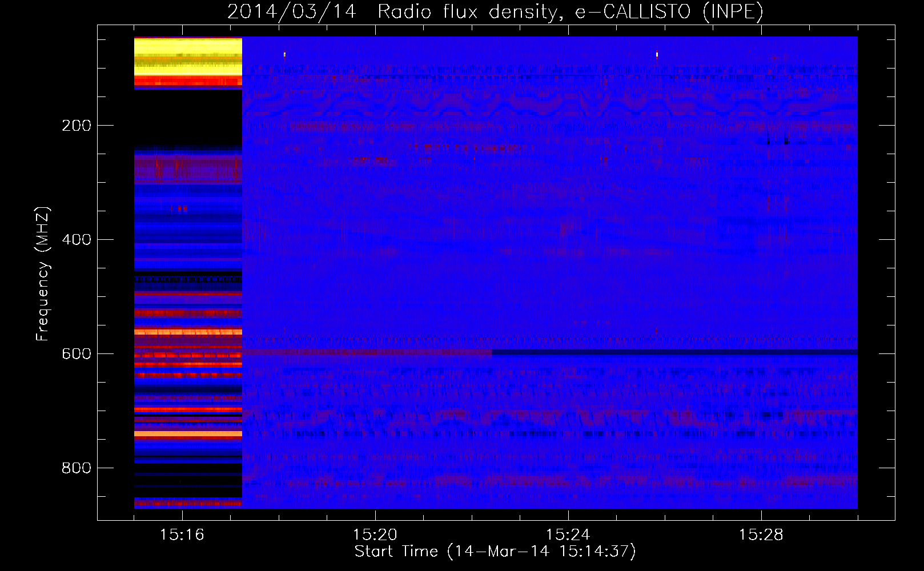Click the 800 frequency tick label
The width and height of the screenshot is (924, 571).
[77, 468]
